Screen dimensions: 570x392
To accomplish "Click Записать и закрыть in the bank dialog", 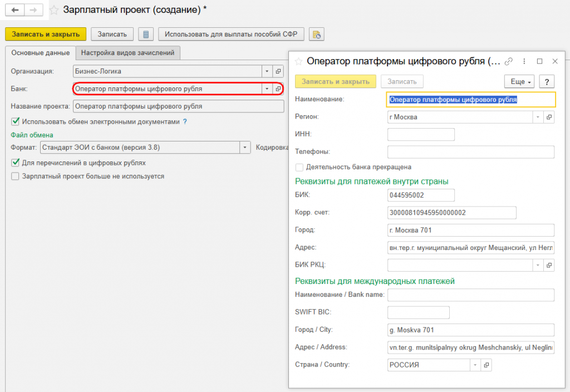I will coord(336,81).
